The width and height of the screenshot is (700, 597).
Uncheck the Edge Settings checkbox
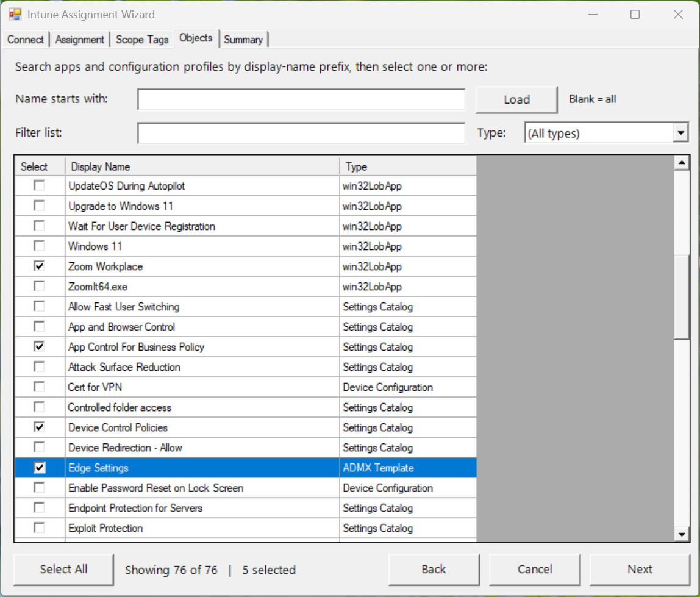[39, 468]
